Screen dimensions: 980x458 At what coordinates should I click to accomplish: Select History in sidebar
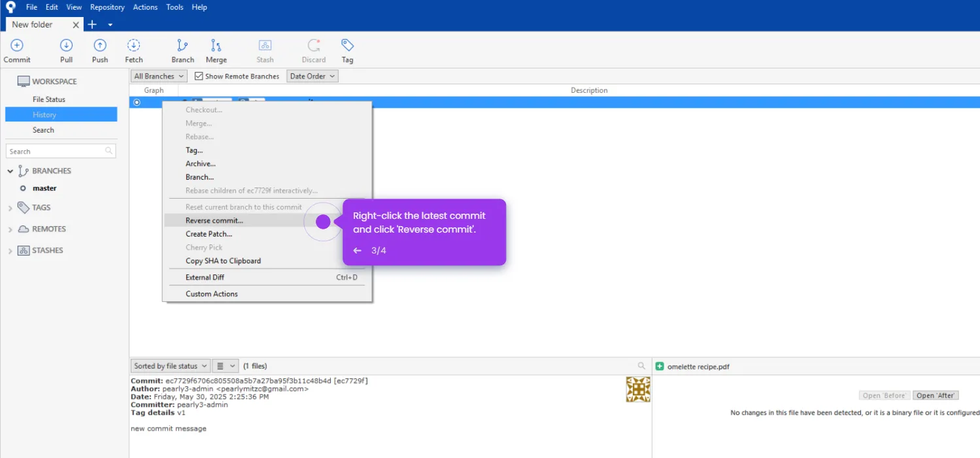[x=61, y=114]
